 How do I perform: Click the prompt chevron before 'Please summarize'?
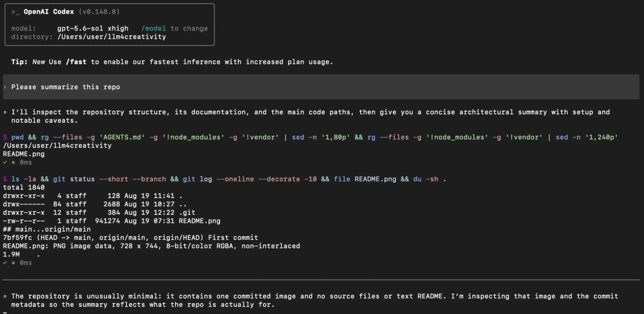click(x=5, y=87)
